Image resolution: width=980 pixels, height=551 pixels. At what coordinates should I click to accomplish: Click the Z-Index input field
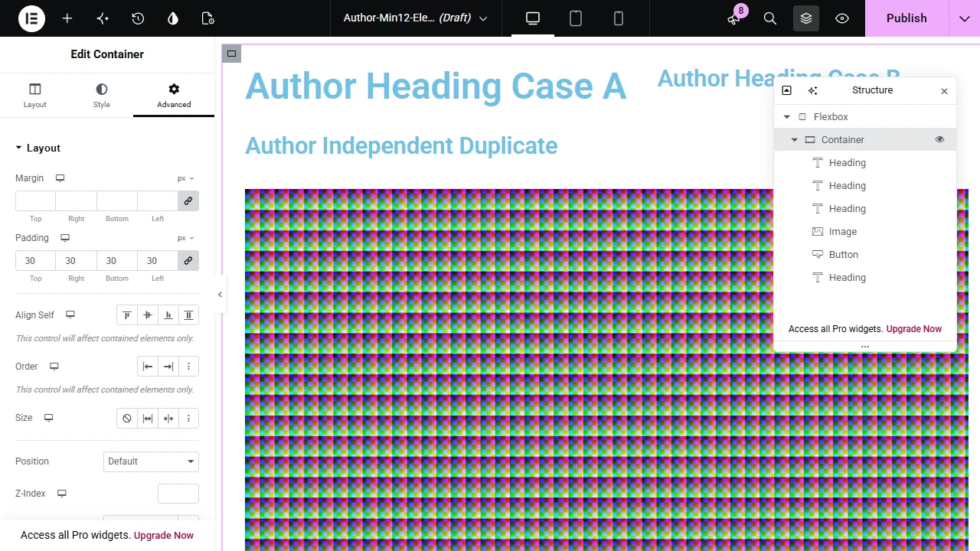(178, 494)
